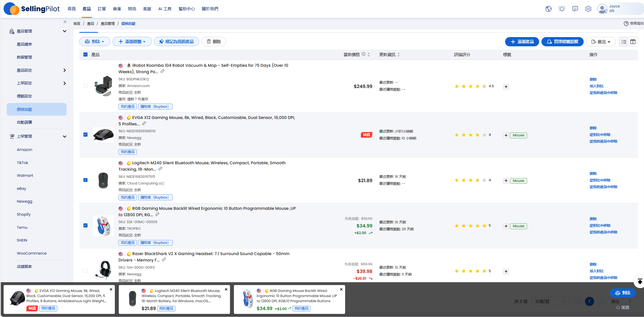Check the iRobot Roomba row checkbox
This screenshot has width=644, height=317.
[x=85, y=86]
